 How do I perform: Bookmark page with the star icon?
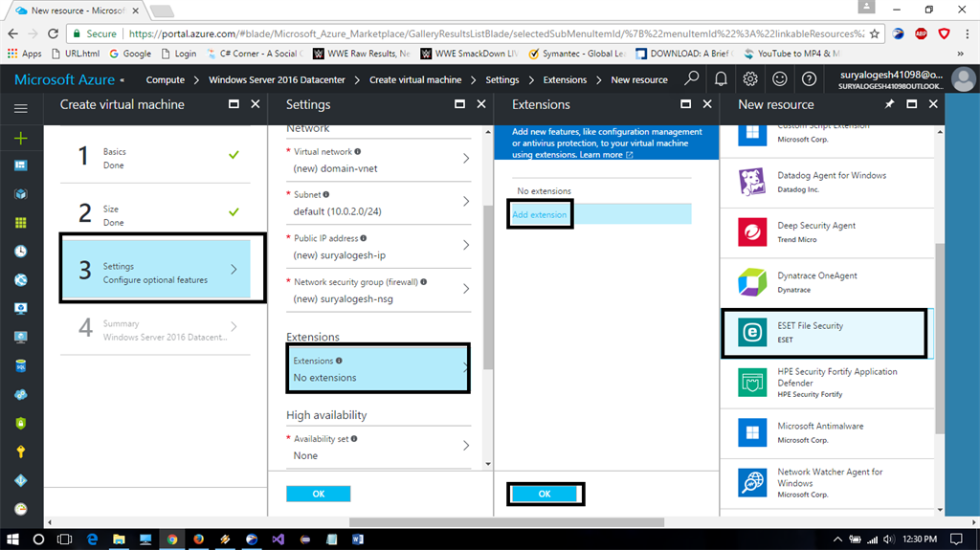pyautogui.click(x=875, y=33)
